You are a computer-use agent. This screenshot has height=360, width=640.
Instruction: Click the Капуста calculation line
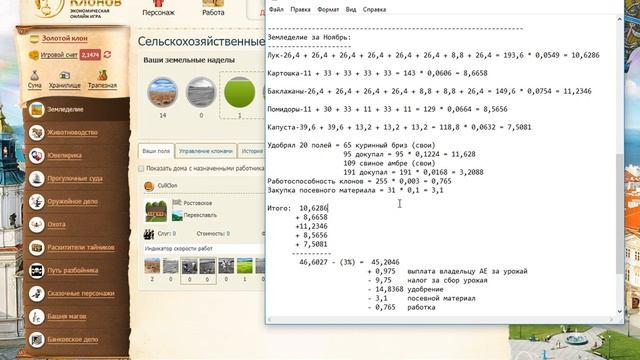coord(399,127)
